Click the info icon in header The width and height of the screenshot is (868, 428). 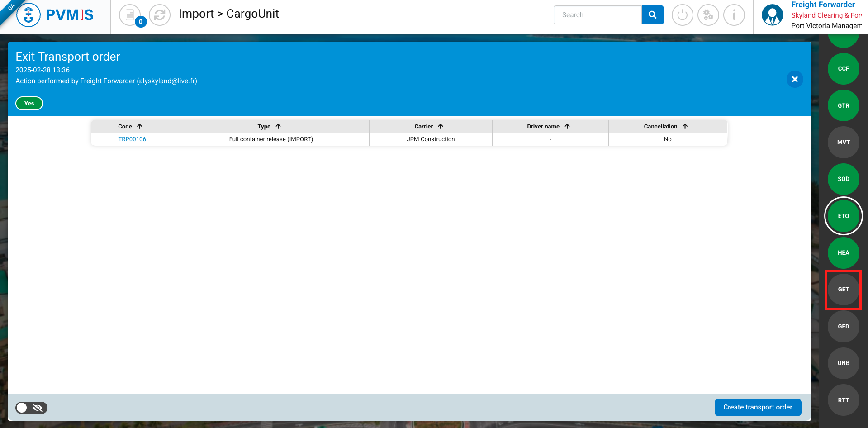734,15
